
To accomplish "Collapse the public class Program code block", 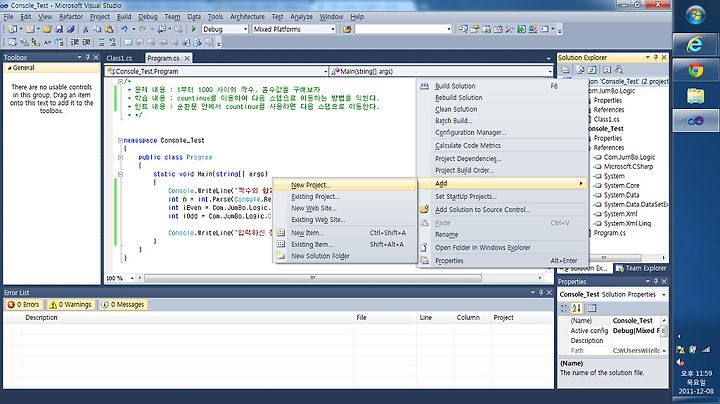I will pos(120,157).
